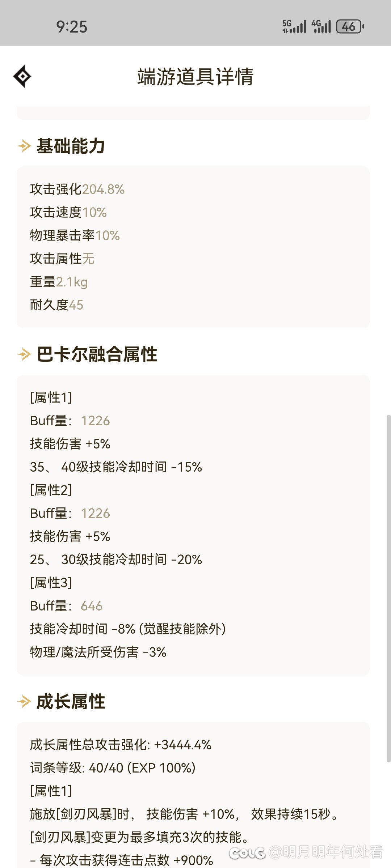Tap the 词条等级: 40/40 (EXP 100%) line

pyautogui.click(x=113, y=768)
